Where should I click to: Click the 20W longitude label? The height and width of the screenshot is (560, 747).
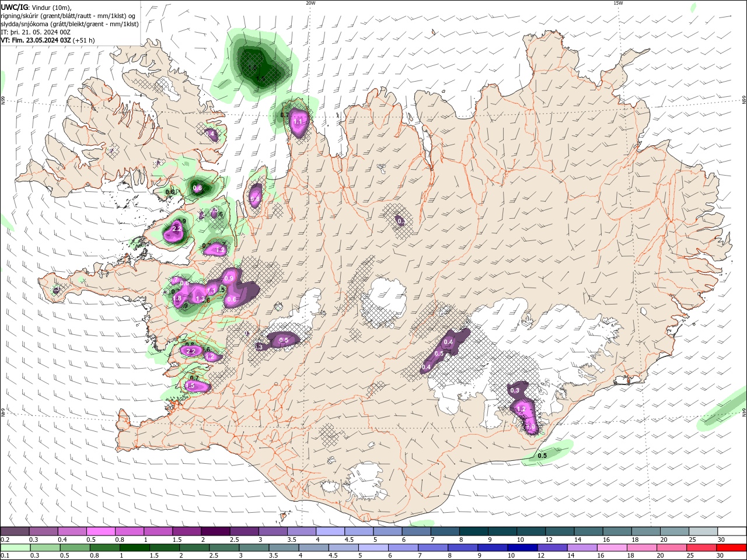click(x=310, y=3)
